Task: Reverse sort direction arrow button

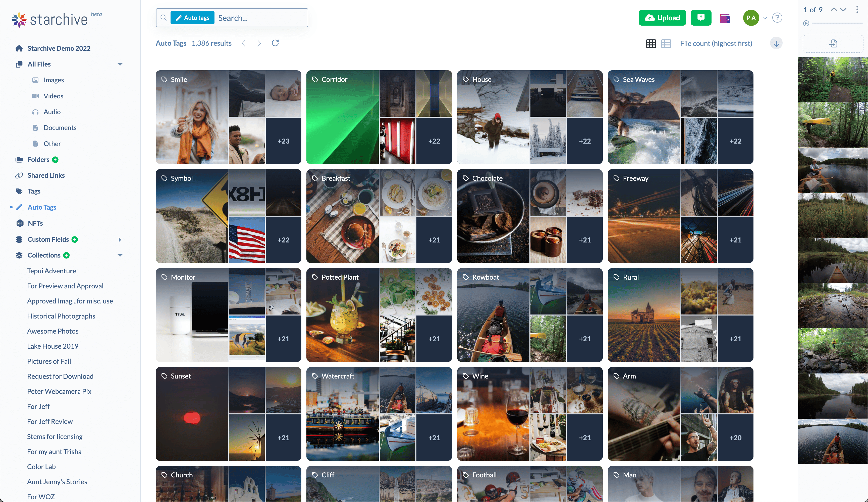Action: tap(776, 43)
